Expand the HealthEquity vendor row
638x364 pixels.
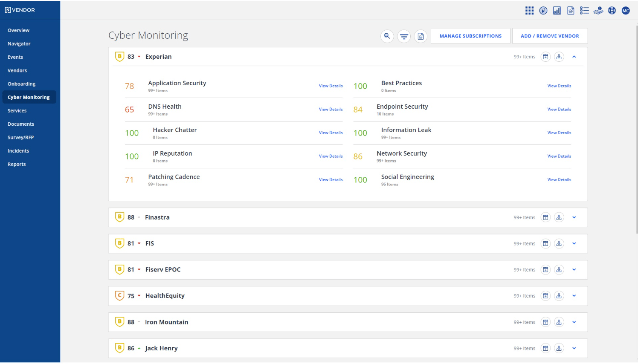(x=574, y=296)
